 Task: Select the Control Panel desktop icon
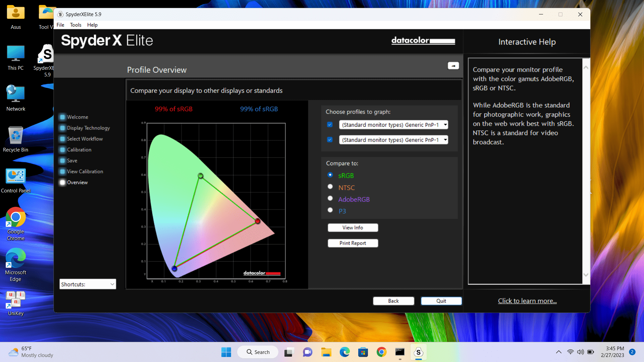click(x=15, y=180)
